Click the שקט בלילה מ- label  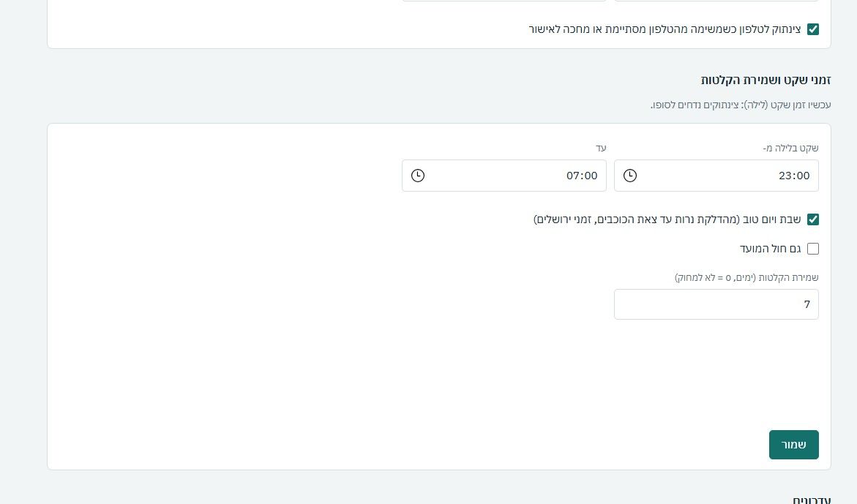[790, 148]
